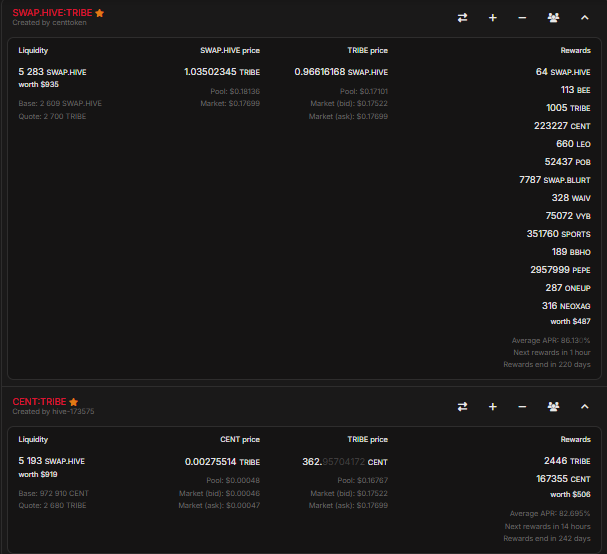The width and height of the screenshot is (607, 554).
Task: Add liquidity to SWAP.HIVE:TRIBE with plus icon
Action: (492, 18)
